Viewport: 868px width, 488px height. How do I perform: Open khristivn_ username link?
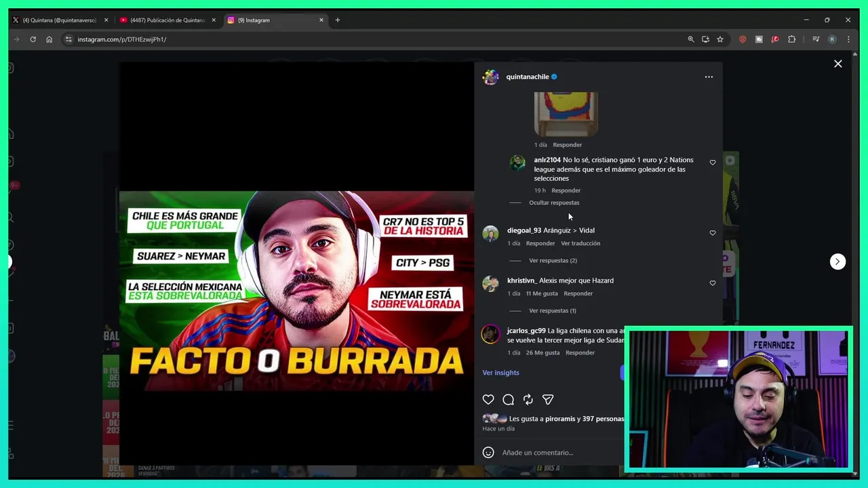pyautogui.click(x=522, y=281)
